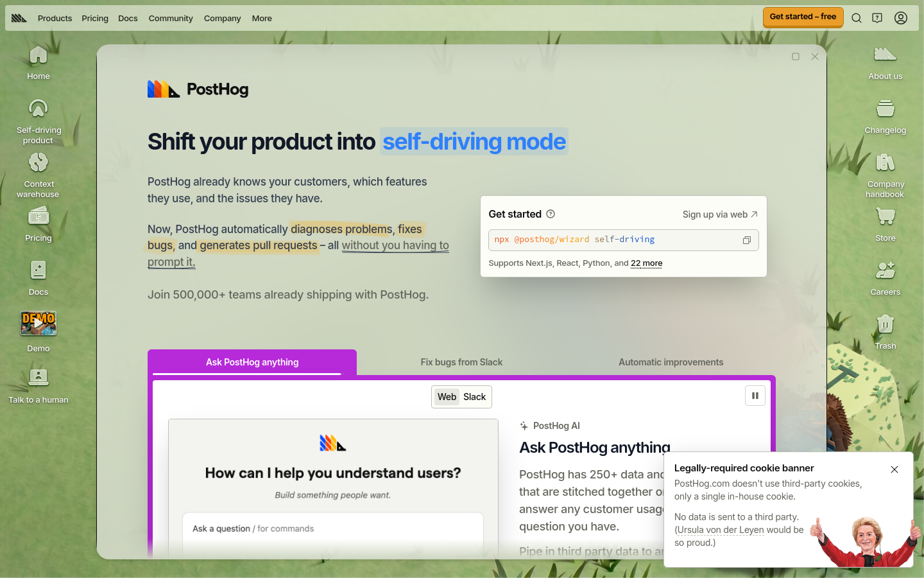Click the PostHog logo in top bar

[x=19, y=18]
